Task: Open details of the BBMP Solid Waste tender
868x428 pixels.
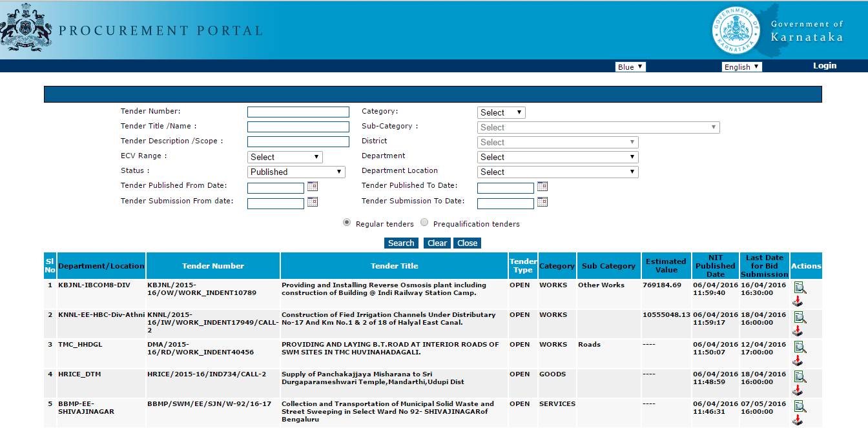Action: (800, 405)
